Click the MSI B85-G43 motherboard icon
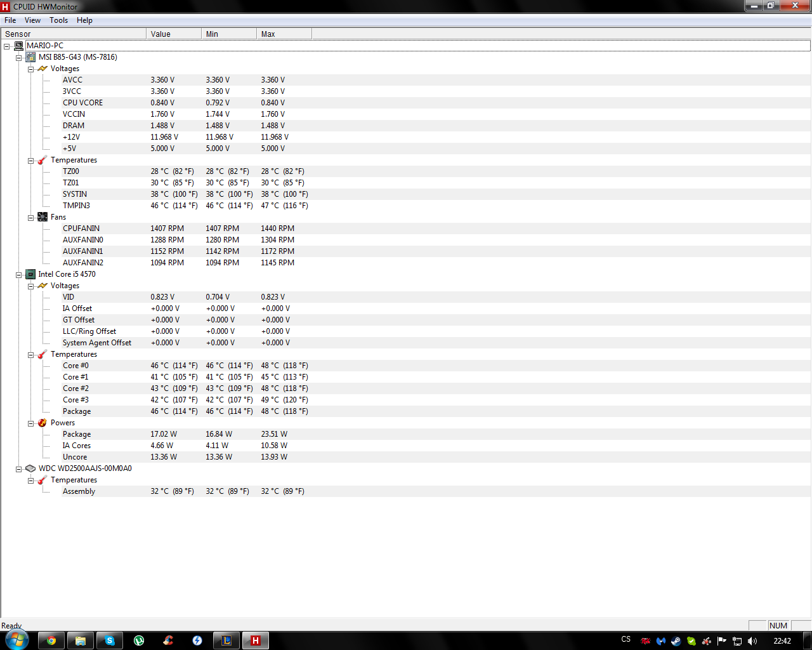Image resolution: width=812 pixels, height=650 pixels. pyautogui.click(x=30, y=57)
